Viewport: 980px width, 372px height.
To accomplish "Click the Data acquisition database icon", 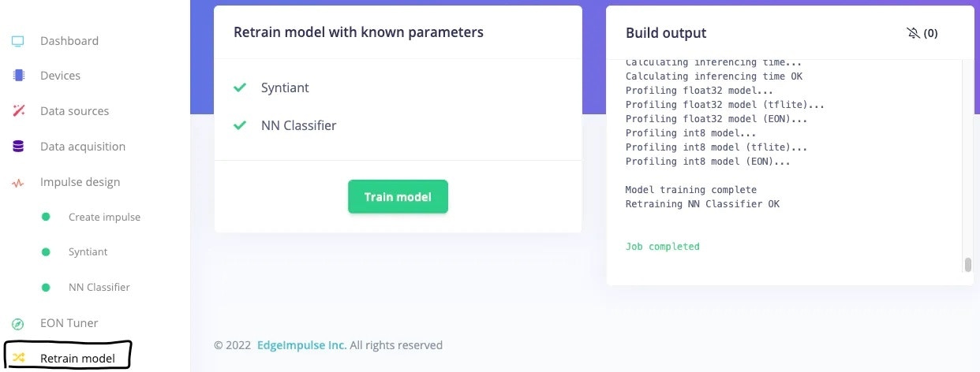I will 18,147.
